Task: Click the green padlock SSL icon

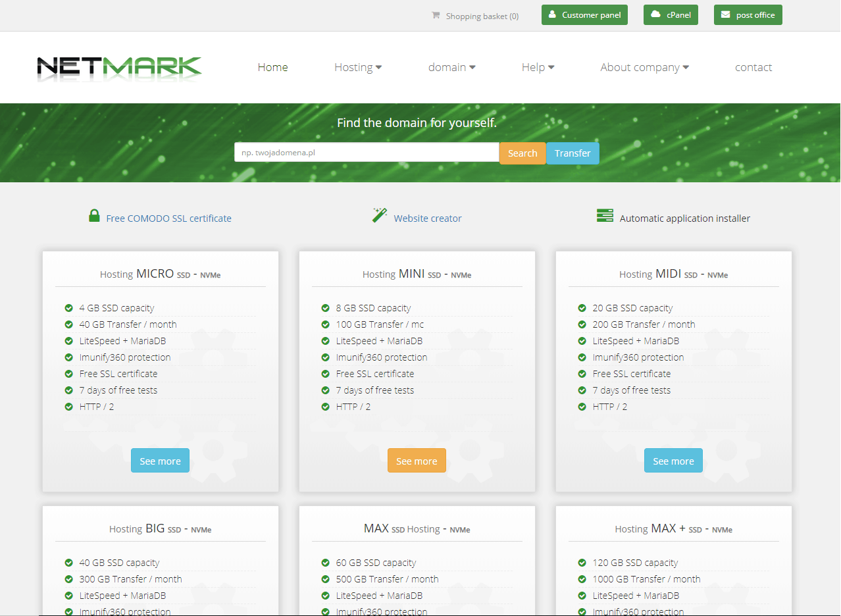Action: 94,216
